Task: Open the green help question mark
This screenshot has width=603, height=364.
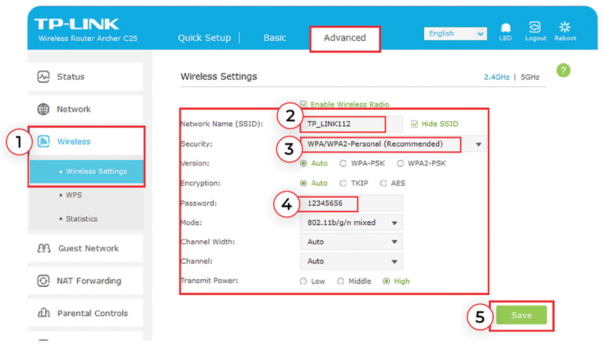Action: coord(563,70)
